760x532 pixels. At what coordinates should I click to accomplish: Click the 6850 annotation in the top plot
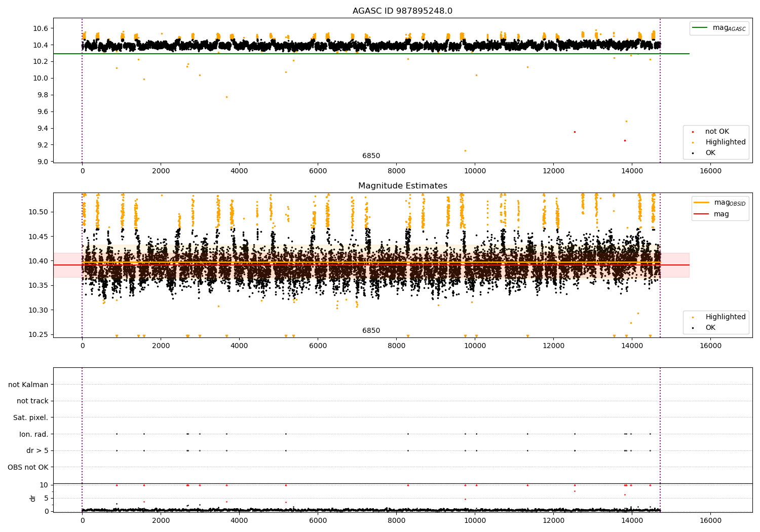[371, 156]
